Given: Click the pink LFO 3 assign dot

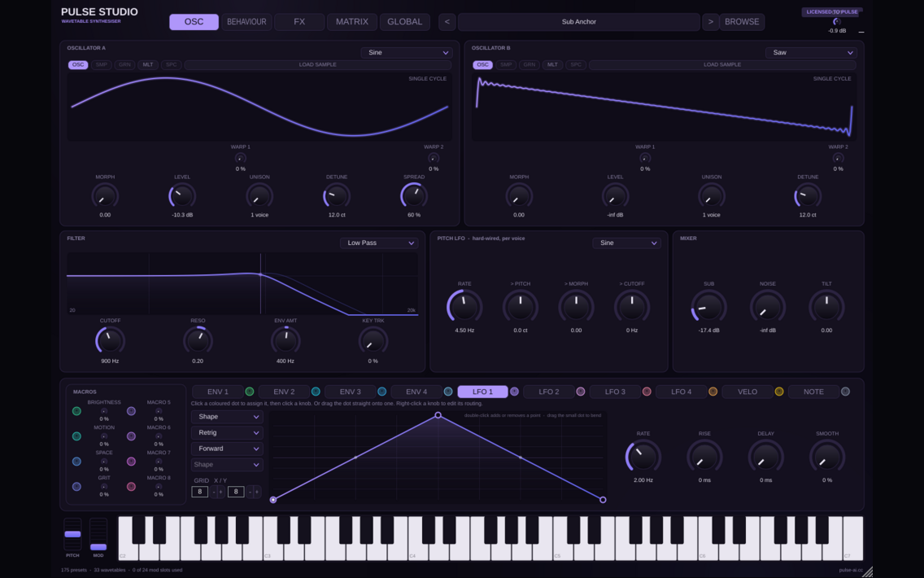Looking at the screenshot, I should pyautogui.click(x=647, y=392).
